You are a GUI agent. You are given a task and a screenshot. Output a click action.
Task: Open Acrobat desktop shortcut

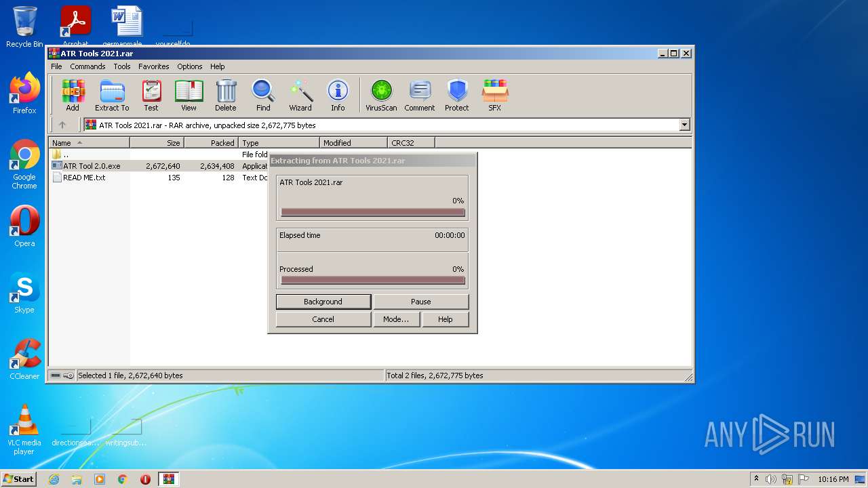click(x=75, y=27)
